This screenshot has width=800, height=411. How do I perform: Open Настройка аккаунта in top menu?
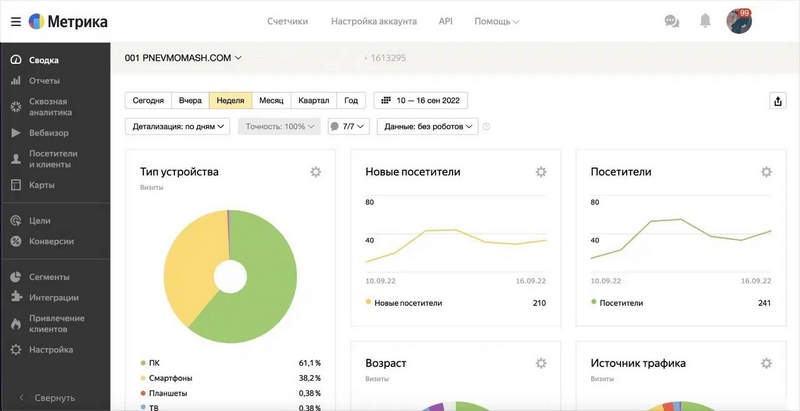(374, 21)
